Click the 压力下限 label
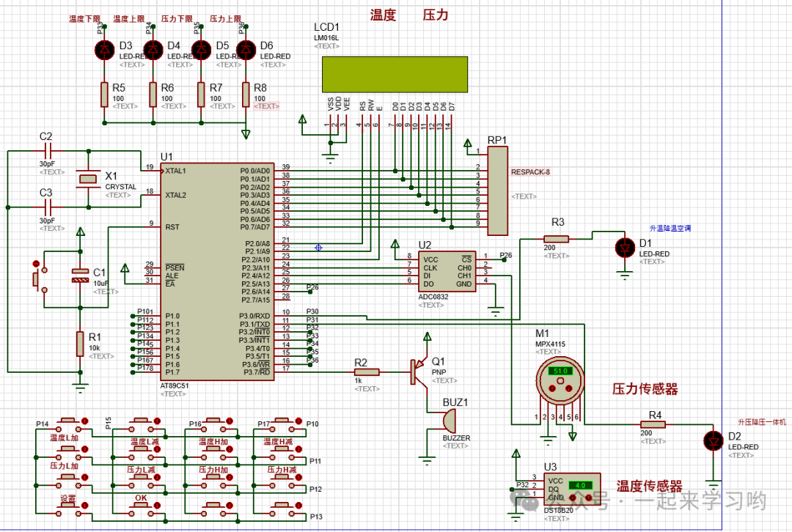Image resolution: width=792 pixels, height=532 pixels. coord(177,19)
